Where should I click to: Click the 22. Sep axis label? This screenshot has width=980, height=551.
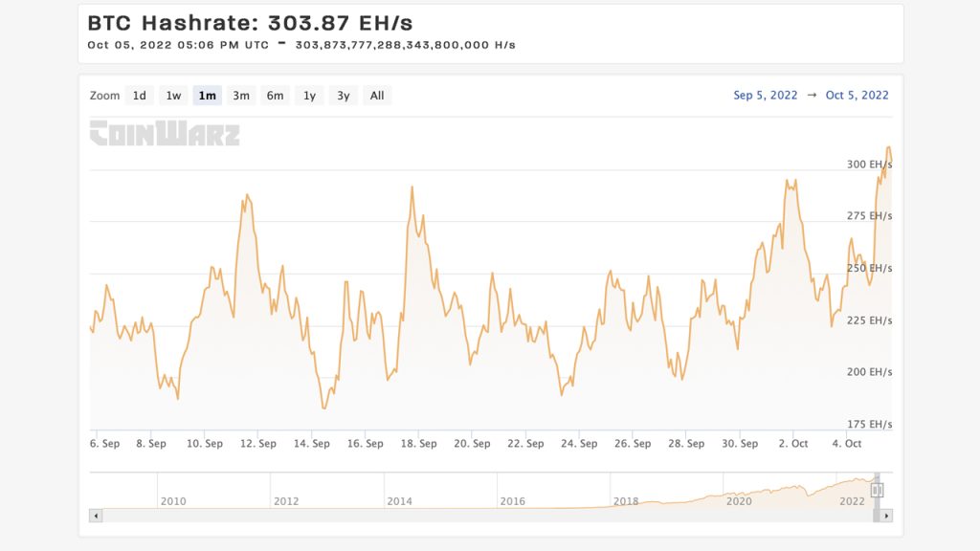525,444
